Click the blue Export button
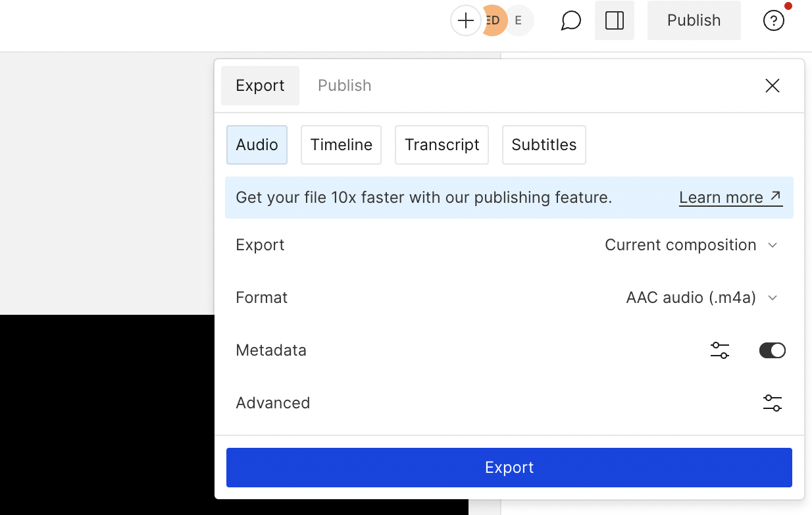 (x=509, y=467)
